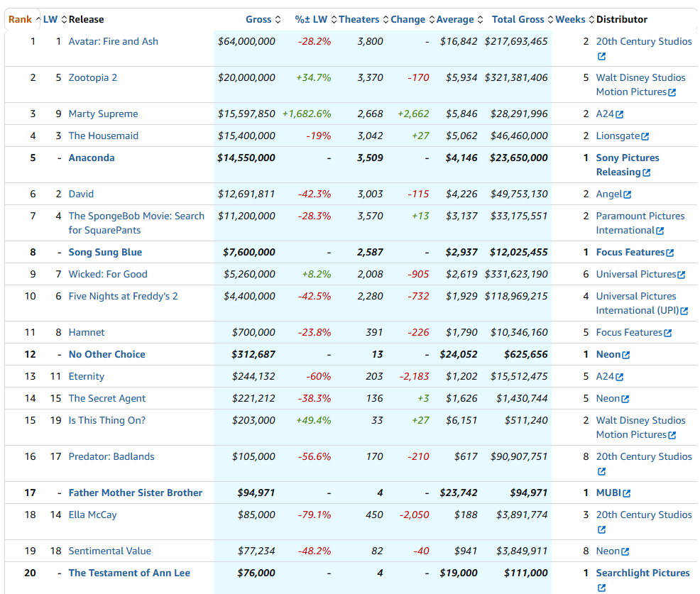
Task: Sort table by Gross column
Action: coord(263,19)
